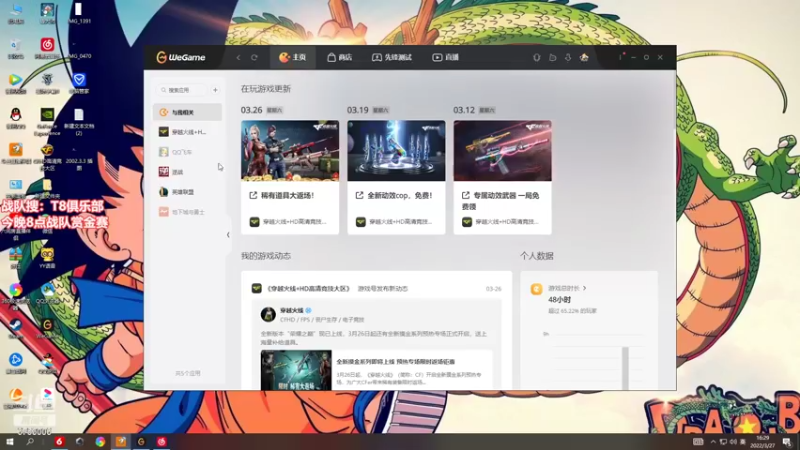Open the YY语音 desktop icon

pyautogui.click(x=47, y=258)
